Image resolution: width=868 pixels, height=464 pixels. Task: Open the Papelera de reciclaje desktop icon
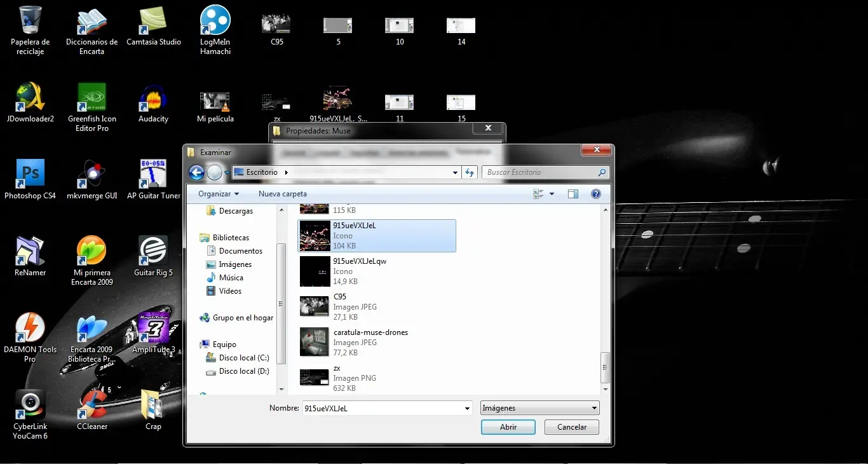[30, 30]
